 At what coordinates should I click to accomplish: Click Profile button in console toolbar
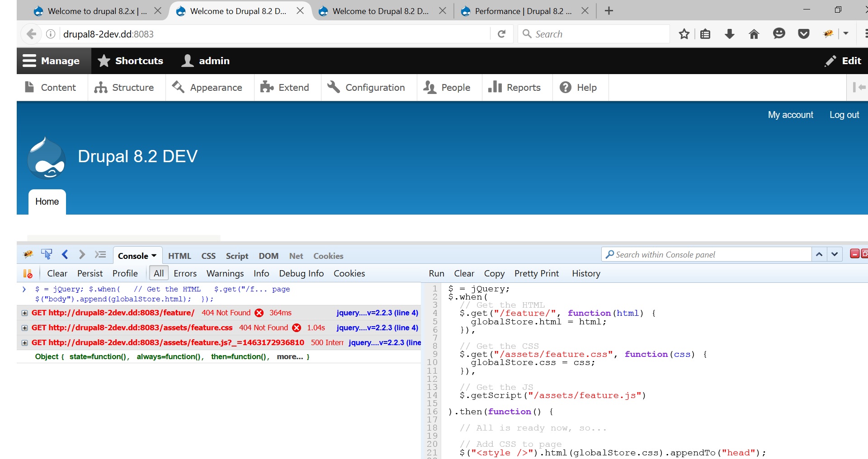click(125, 273)
